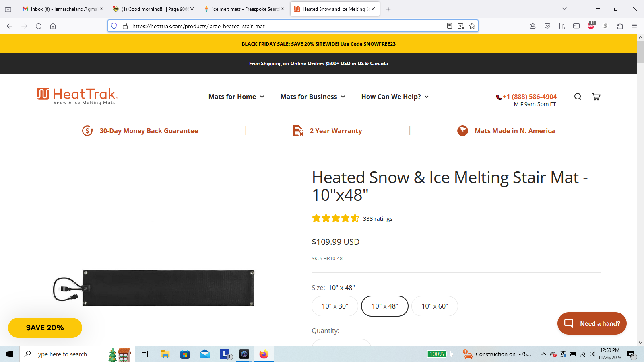Open the shopping cart icon
644x362 pixels.
(x=596, y=97)
